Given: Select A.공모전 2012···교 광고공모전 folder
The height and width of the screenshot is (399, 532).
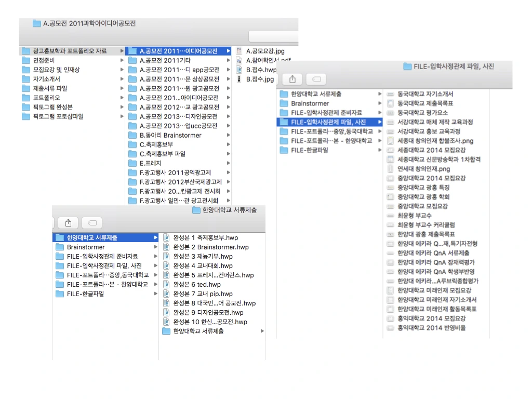Looking at the screenshot, I should click(179, 107).
